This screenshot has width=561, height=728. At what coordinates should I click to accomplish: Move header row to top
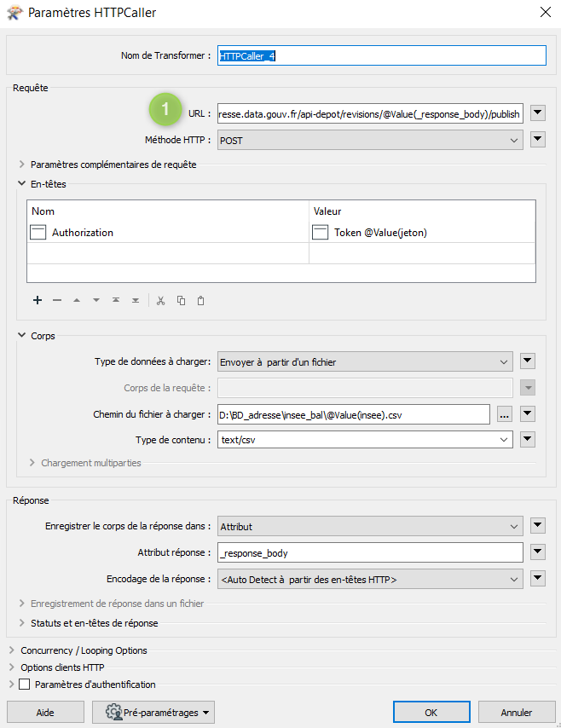[x=116, y=300]
